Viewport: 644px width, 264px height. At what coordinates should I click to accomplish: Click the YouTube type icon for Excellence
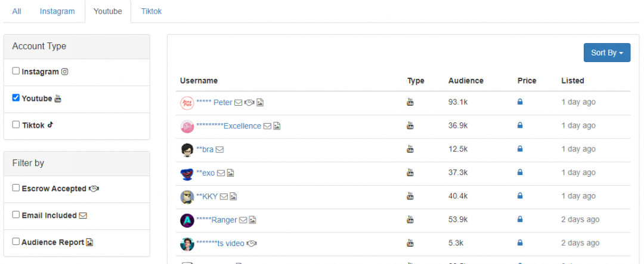point(410,126)
